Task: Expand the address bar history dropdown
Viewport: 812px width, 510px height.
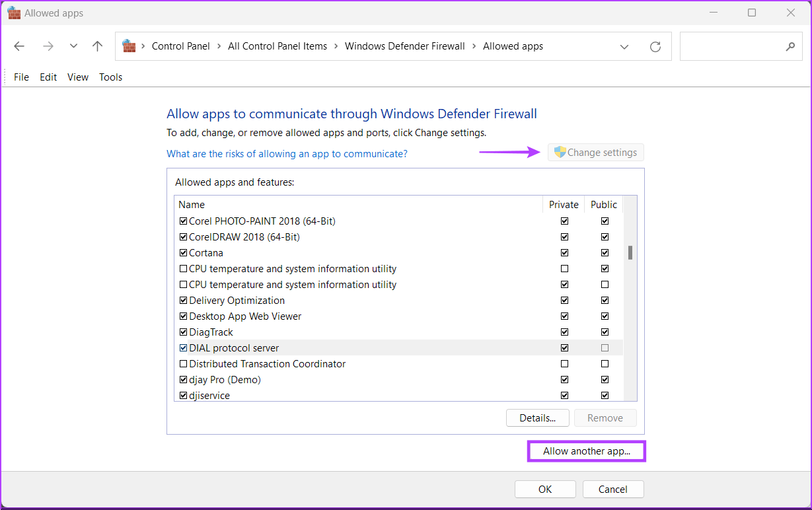Action: [x=624, y=47]
